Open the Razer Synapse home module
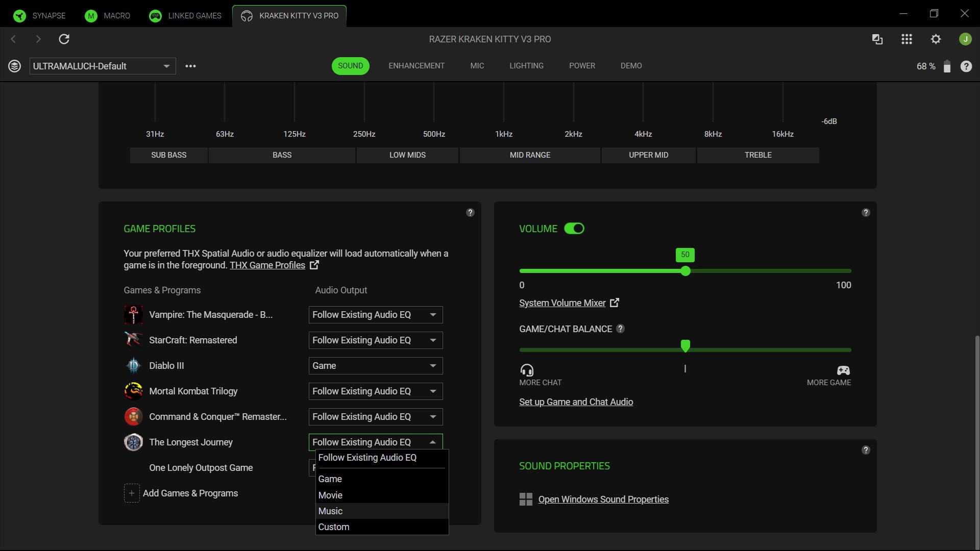The width and height of the screenshot is (980, 551). 40,15
